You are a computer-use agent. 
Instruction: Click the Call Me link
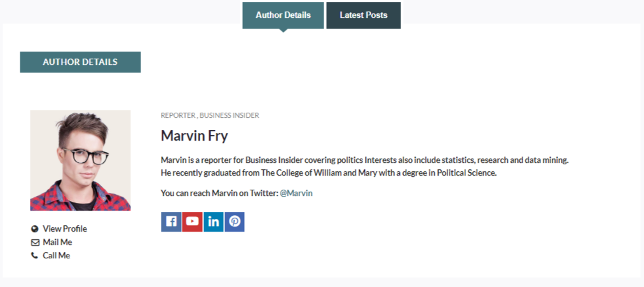[57, 256]
